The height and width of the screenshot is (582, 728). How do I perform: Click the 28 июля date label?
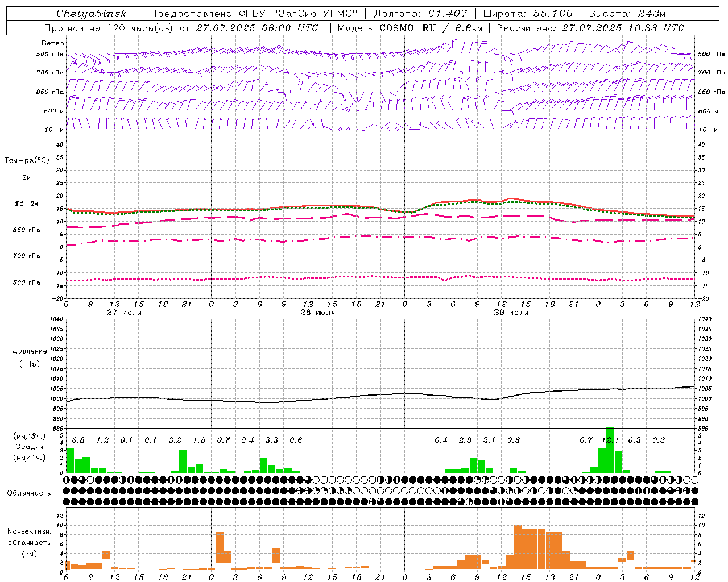[317, 313]
